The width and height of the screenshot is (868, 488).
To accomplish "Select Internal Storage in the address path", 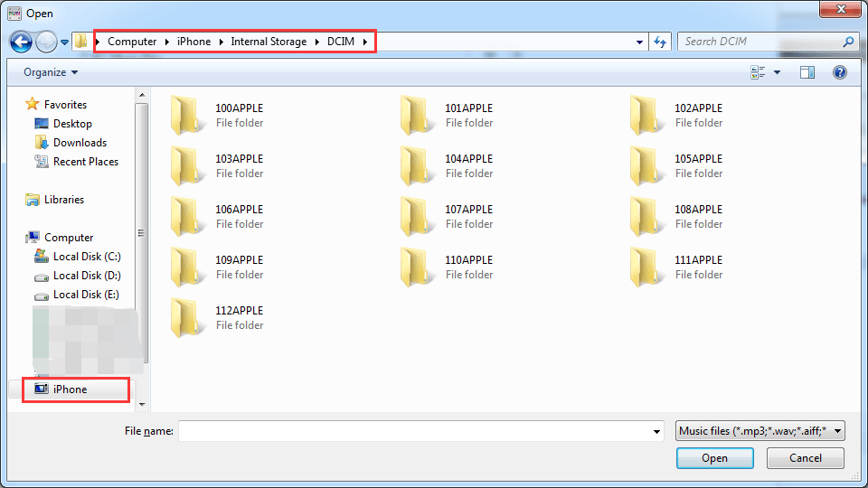I will click(269, 42).
